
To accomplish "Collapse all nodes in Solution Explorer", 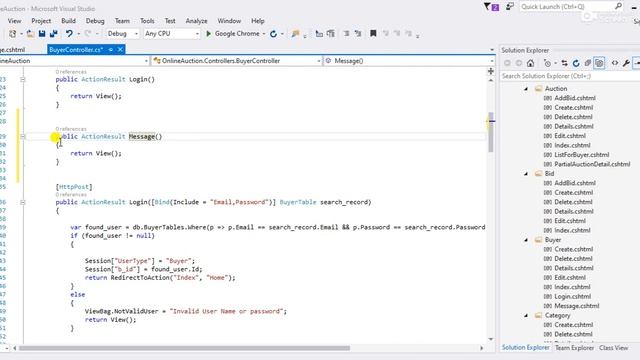I will coord(587,63).
